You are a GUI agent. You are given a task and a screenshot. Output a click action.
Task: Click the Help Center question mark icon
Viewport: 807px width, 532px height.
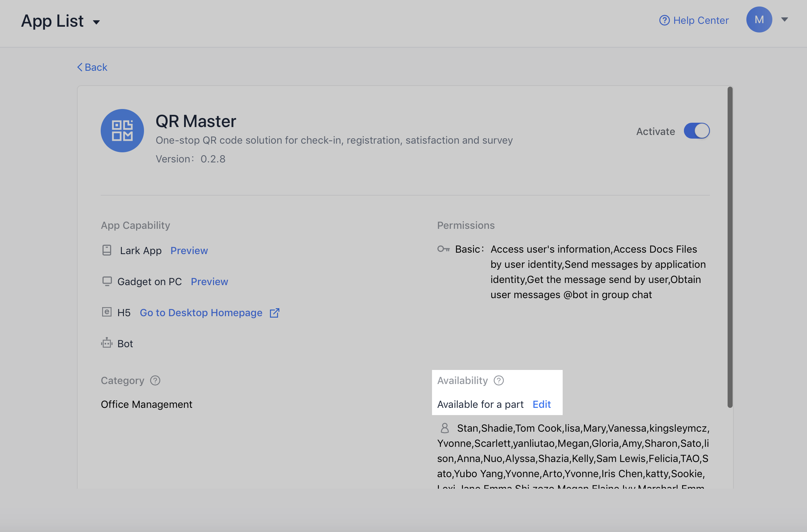pos(664,20)
